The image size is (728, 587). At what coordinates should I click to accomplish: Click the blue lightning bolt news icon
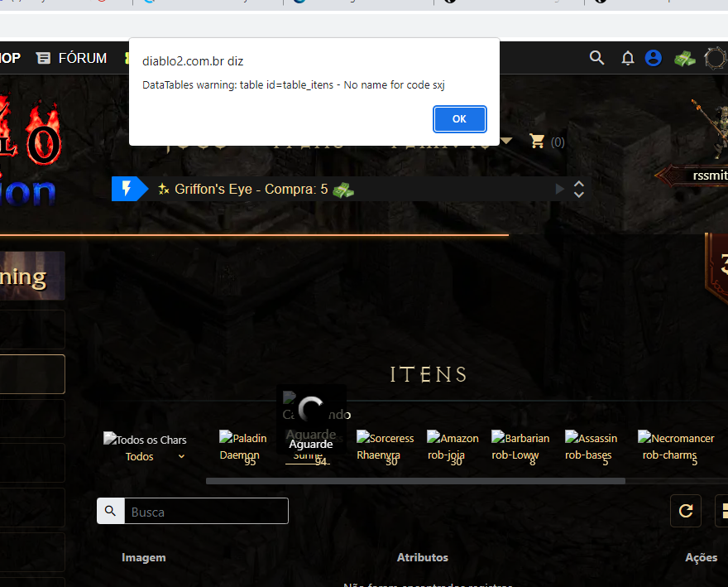pos(127,189)
